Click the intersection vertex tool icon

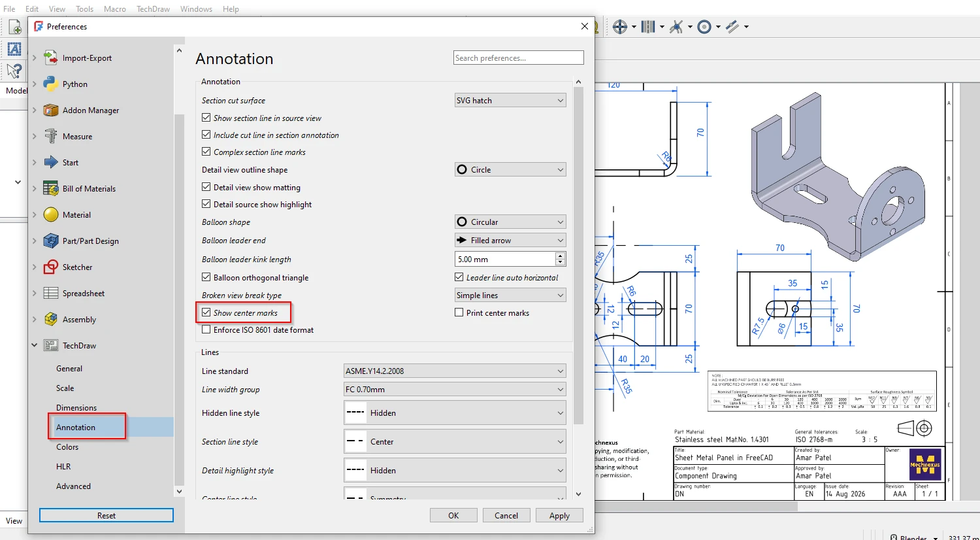tap(676, 27)
